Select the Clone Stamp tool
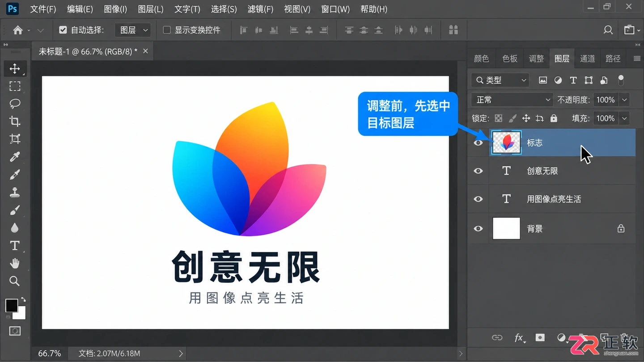644x362 pixels. point(15,192)
